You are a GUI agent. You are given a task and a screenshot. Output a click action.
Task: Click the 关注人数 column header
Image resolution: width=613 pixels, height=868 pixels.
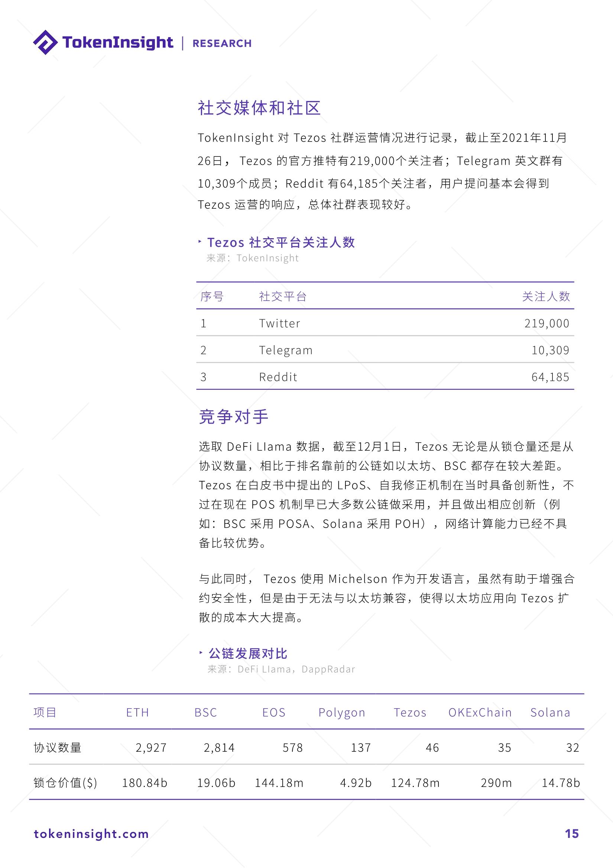[546, 297]
